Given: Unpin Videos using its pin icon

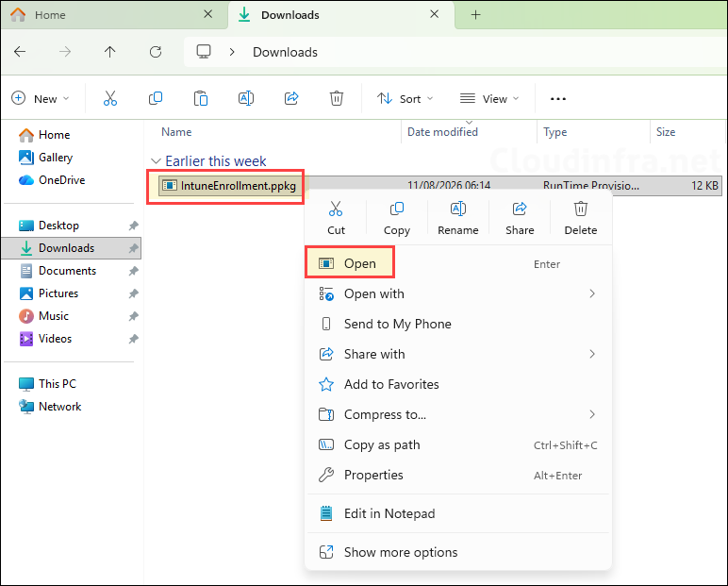Looking at the screenshot, I should point(134,339).
